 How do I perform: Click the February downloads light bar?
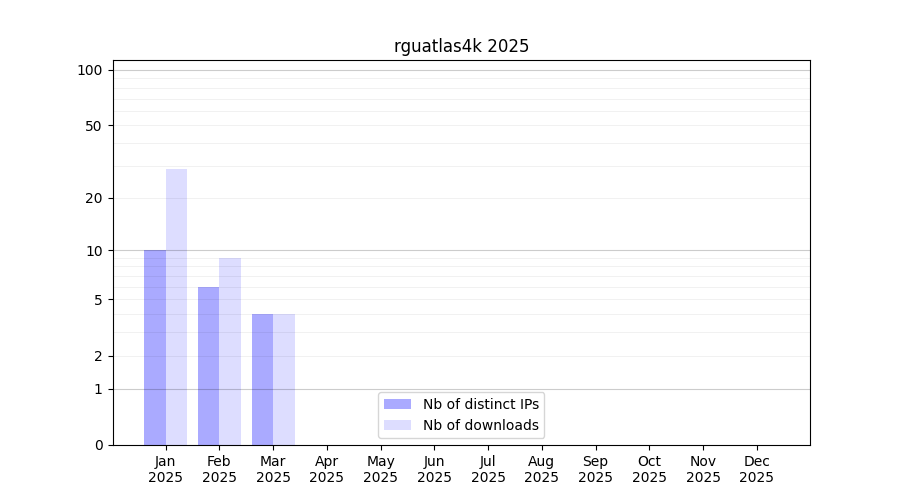coord(230,351)
